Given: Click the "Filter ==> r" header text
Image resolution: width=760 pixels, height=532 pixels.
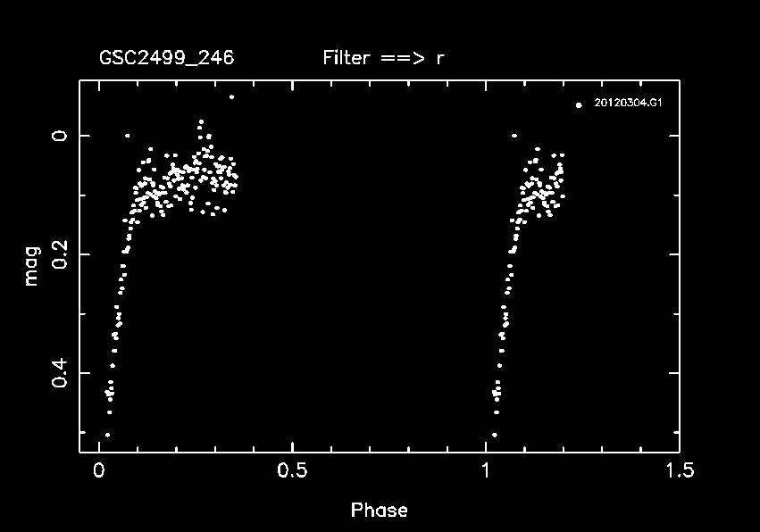Looking at the screenshot, I should tap(384, 59).
